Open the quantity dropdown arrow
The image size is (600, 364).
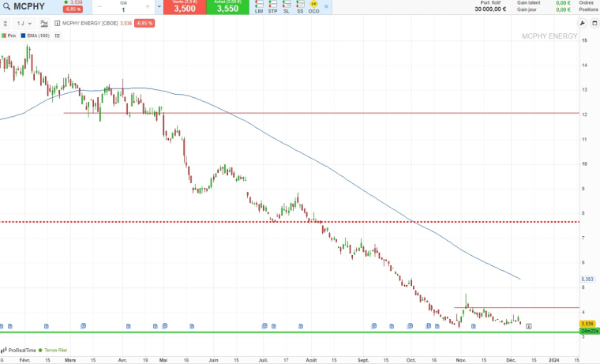tap(159, 7)
